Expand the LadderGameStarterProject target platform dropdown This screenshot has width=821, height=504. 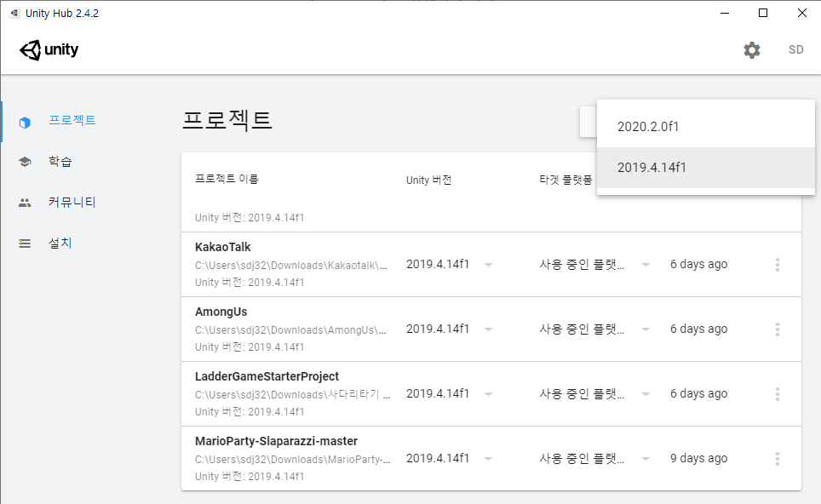tap(646, 394)
